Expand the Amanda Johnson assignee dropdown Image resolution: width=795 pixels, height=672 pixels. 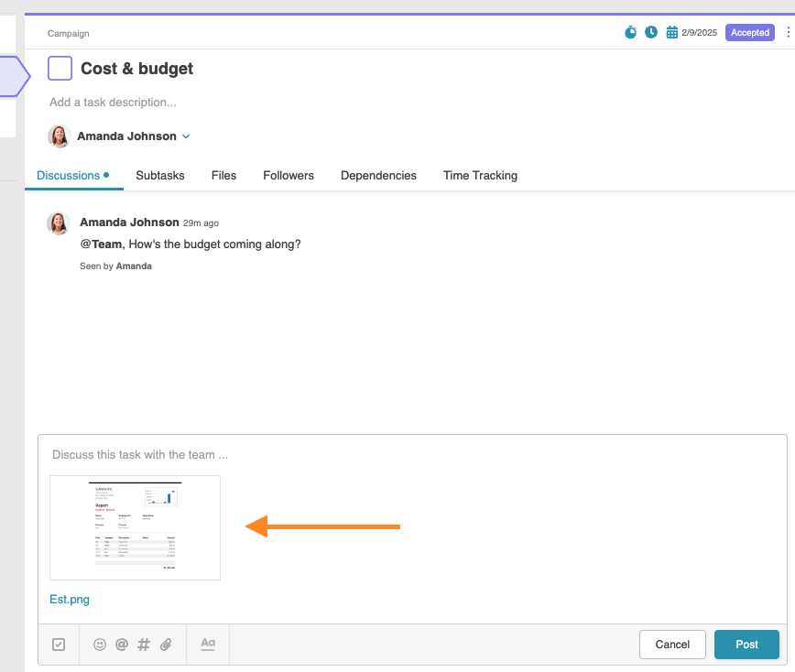pyautogui.click(x=186, y=136)
